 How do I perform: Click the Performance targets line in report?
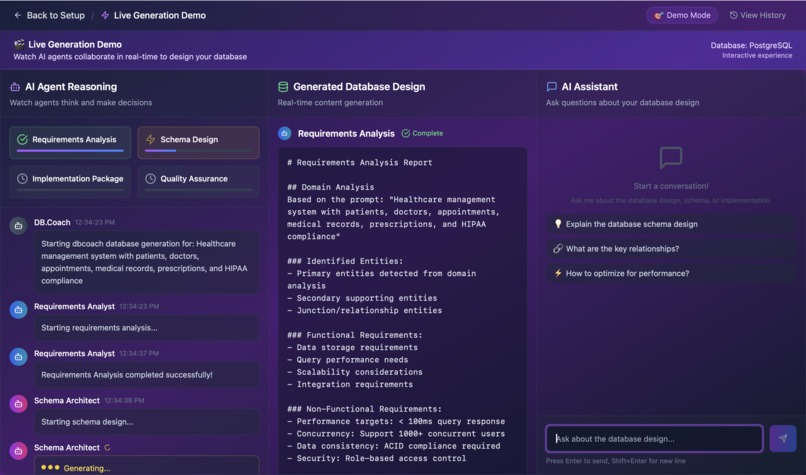[x=396, y=422]
